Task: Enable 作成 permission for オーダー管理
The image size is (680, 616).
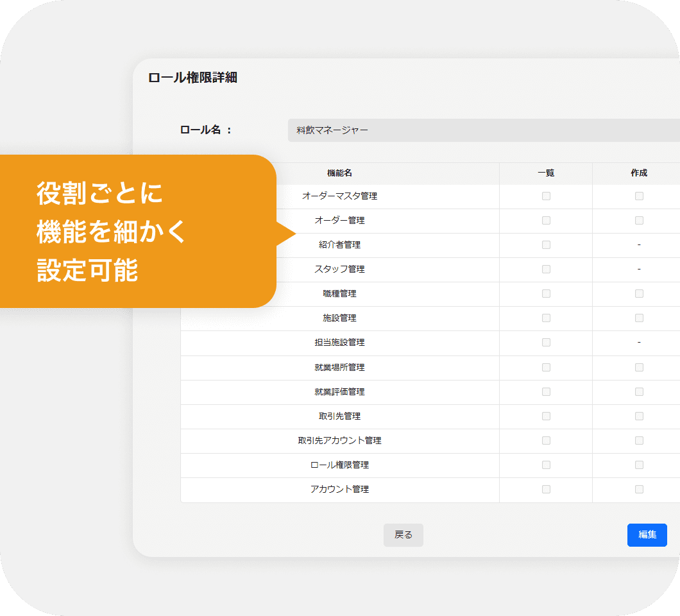Action: point(639,221)
